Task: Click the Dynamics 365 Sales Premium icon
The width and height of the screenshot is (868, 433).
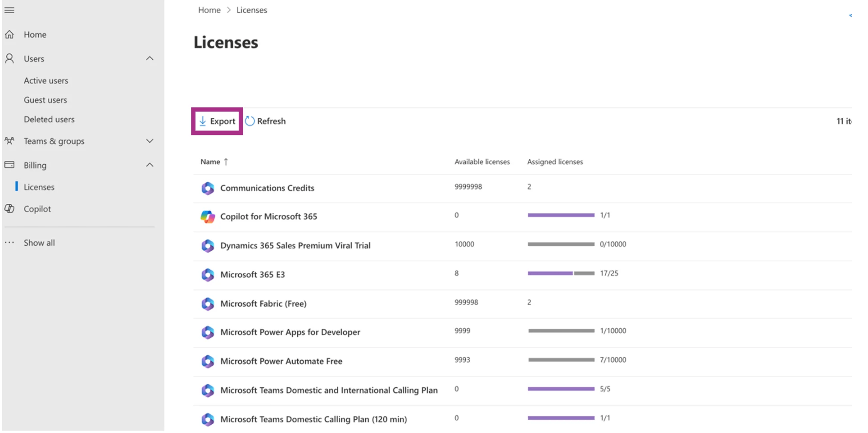Action: pos(207,245)
